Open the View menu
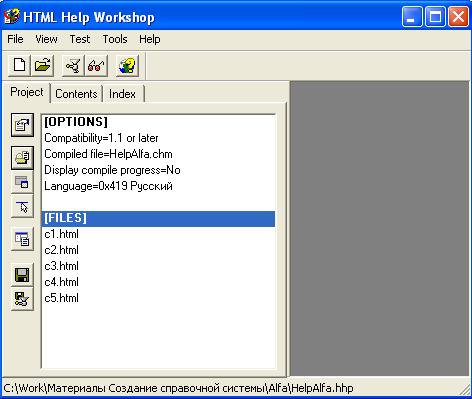 46,39
